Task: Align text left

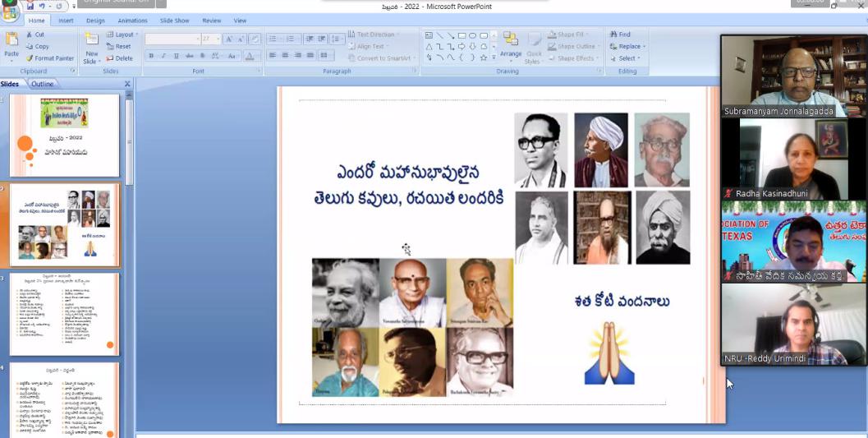Action: click(273, 55)
